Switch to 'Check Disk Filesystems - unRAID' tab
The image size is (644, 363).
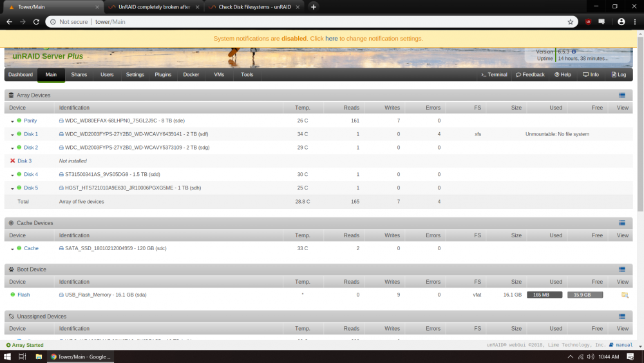[254, 7]
